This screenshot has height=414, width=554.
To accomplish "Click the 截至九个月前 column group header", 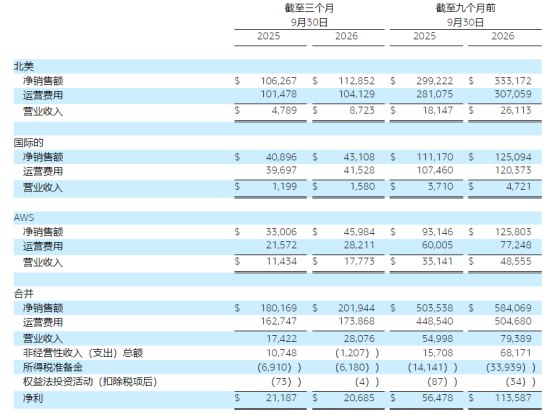I will click(465, 8).
